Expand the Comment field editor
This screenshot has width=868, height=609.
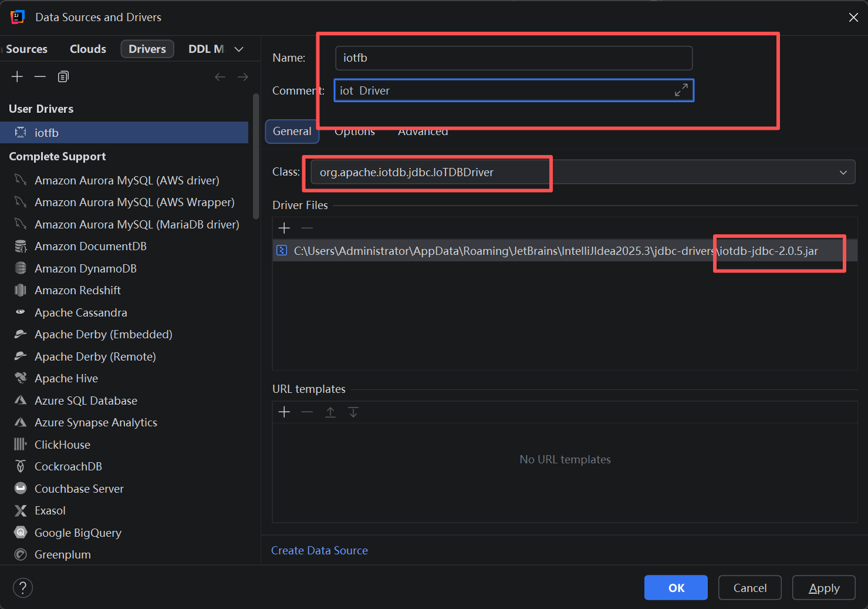coord(681,90)
